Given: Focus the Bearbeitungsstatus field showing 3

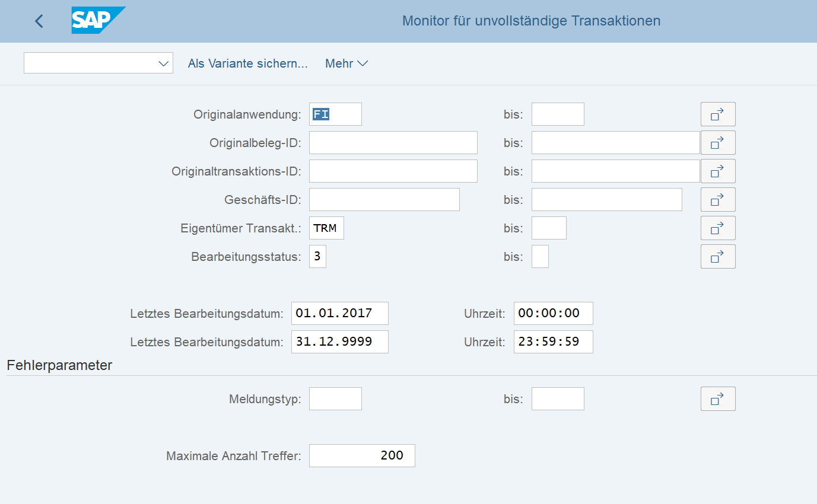Looking at the screenshot, I should 317,257.
